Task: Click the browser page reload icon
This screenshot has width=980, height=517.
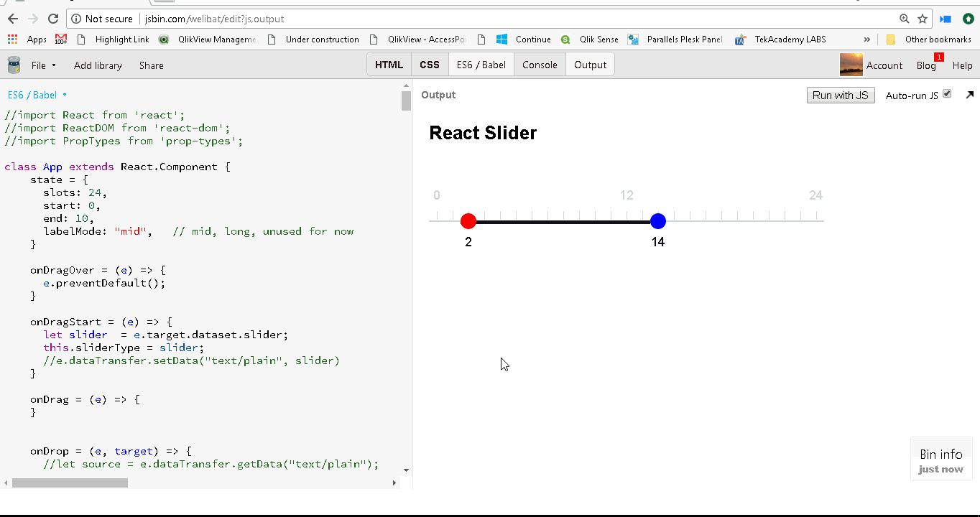Action: click(53, 19)
